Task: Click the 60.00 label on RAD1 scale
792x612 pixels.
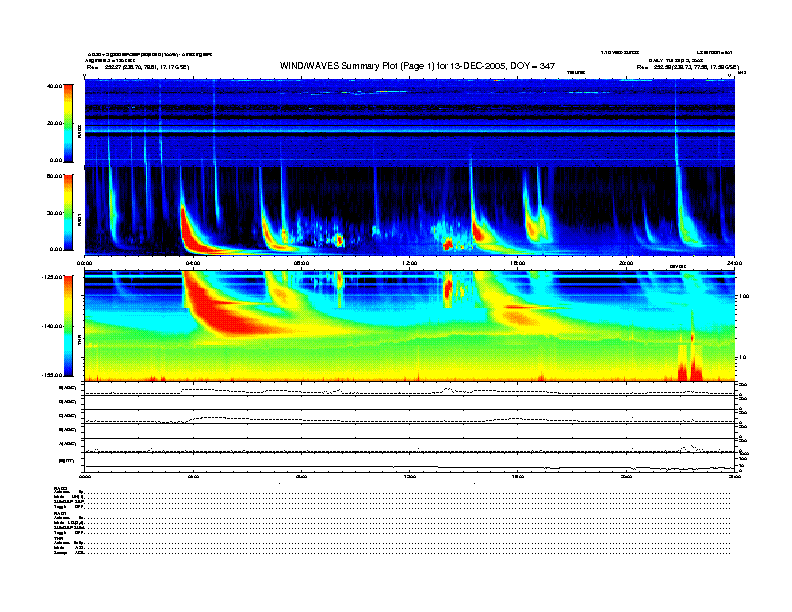Action: click(54, 176)
